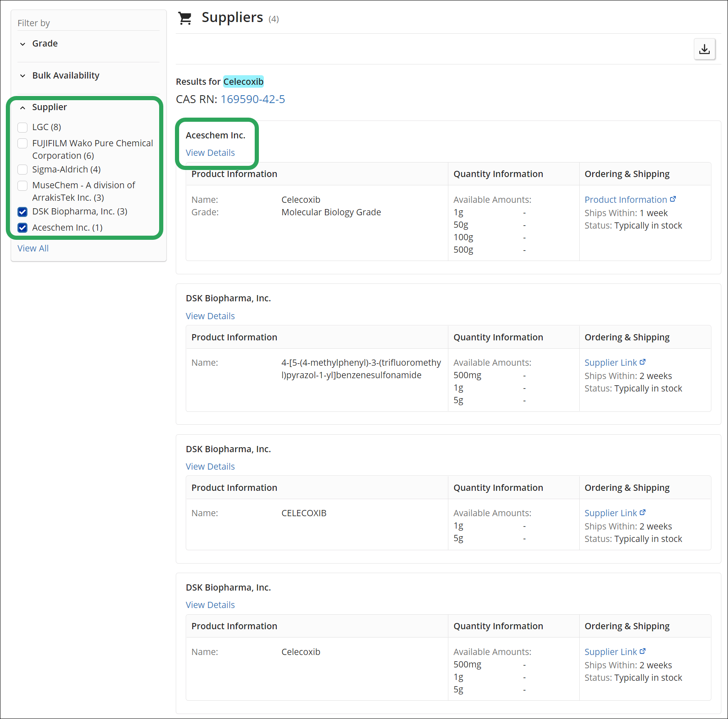The width and height of the screenshot is (728, 719).
Task: Click Ships Within: 1 week text
Action: click(x=626, y=213)
